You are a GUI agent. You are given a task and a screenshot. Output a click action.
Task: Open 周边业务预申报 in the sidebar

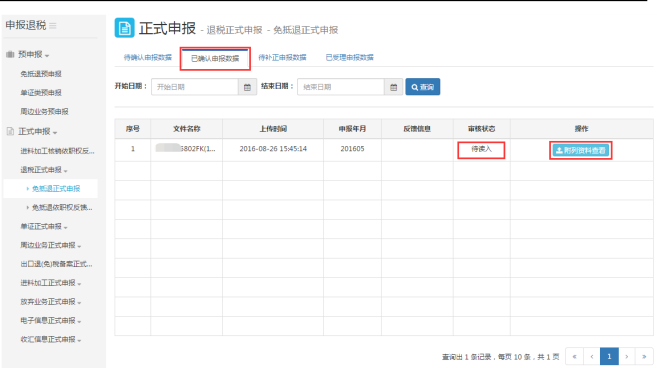pos(44,111)
